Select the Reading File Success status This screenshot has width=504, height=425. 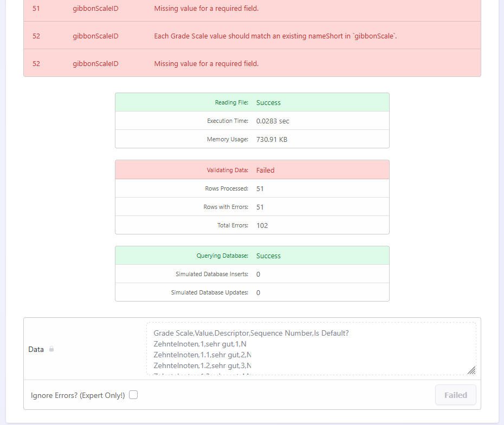tap(268, 102)
